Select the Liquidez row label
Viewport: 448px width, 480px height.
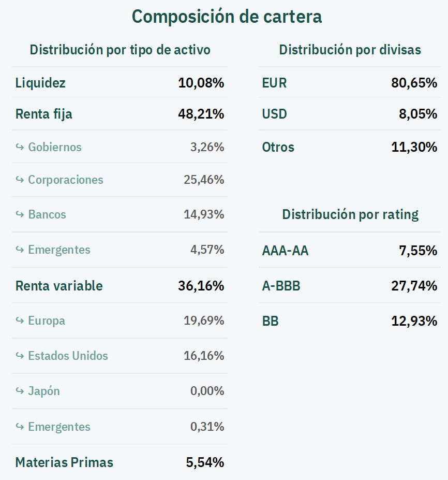pos(40,83)
